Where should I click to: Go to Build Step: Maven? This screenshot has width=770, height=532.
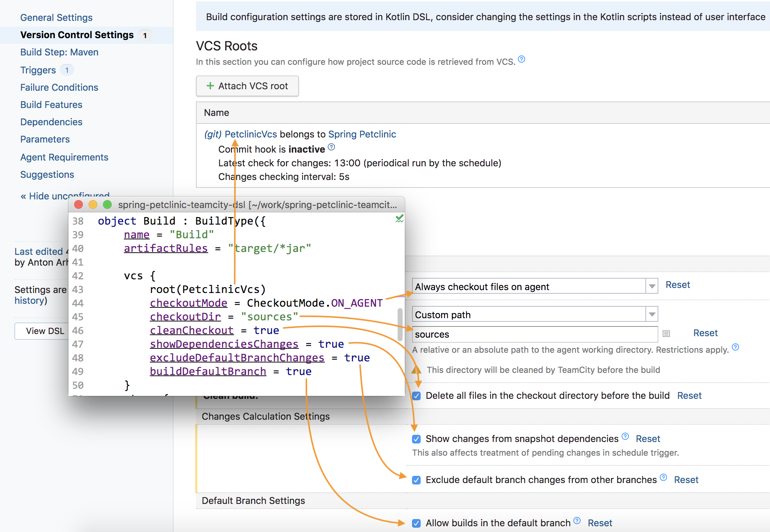(59, 52)
